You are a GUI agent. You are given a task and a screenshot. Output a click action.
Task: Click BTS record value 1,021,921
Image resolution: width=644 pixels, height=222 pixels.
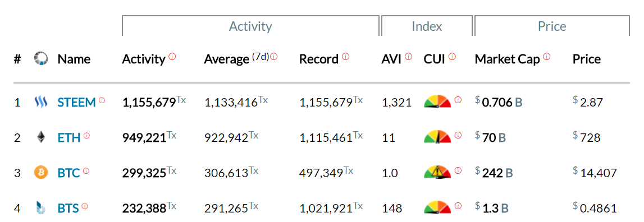point(326,209)
